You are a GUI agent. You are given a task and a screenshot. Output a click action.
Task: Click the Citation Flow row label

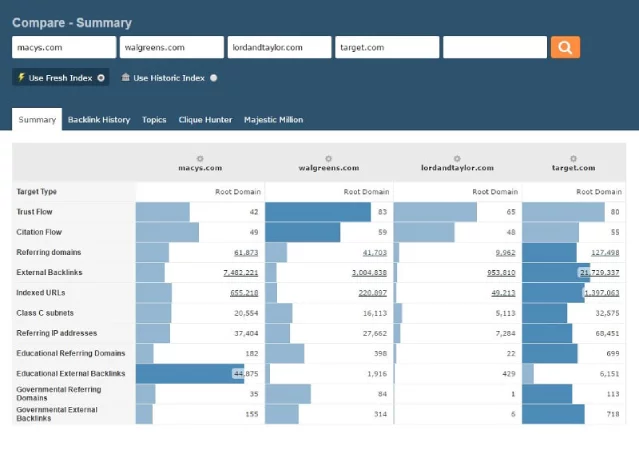click(x=39, y=232)
